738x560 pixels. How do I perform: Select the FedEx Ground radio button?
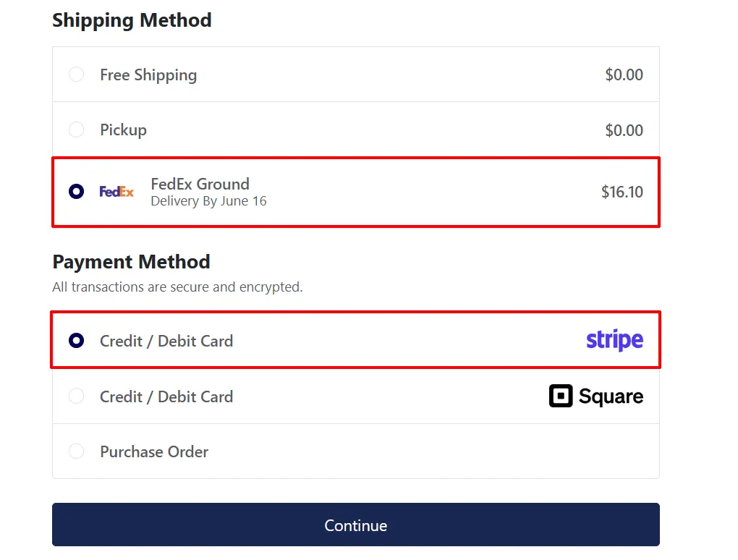76,192
